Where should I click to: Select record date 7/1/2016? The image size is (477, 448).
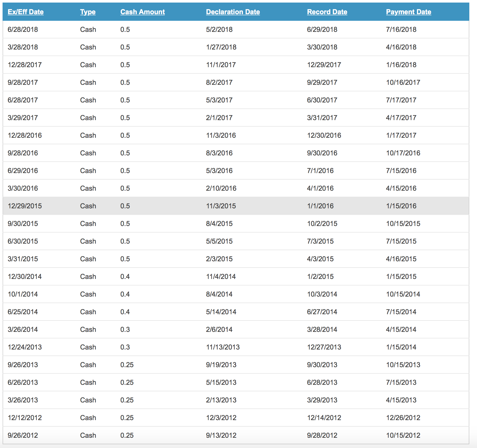pyautogui.click(x=320, y=171)
